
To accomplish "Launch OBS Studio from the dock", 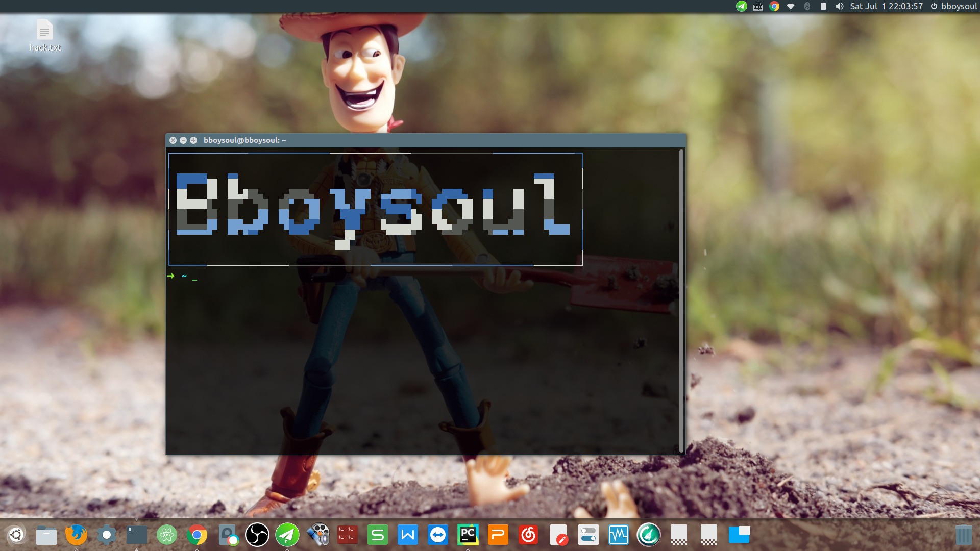I will pos(257,535).
